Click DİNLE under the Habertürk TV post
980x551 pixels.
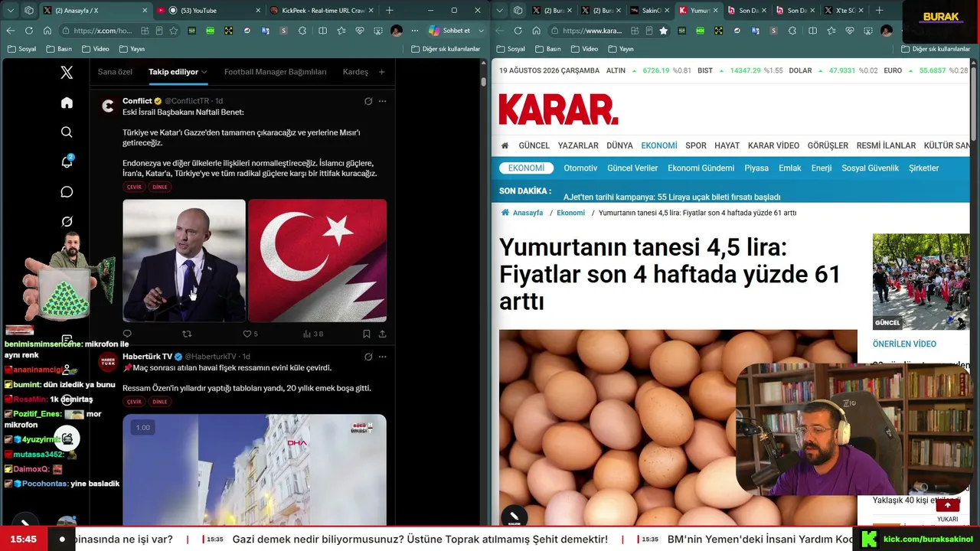[x=159, y=402]
